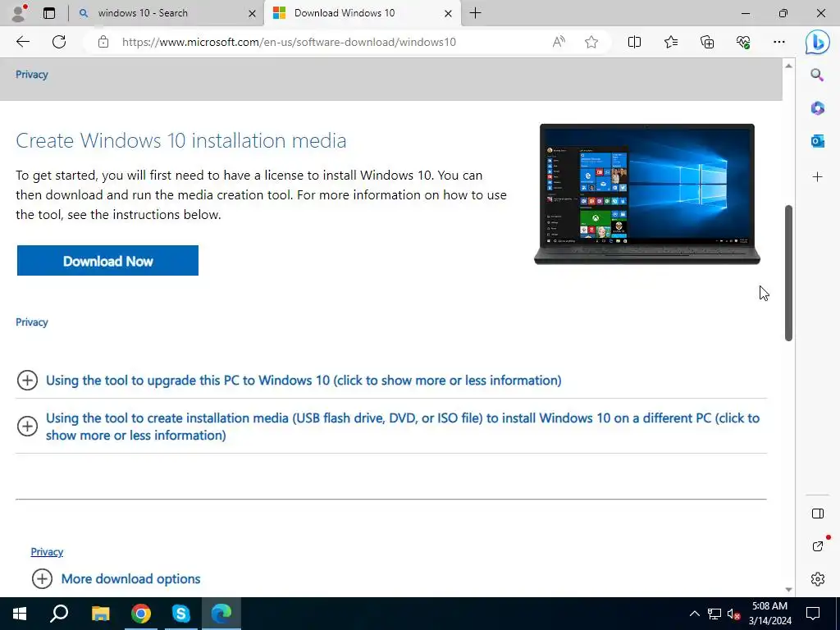The height and width of the screenshot is (630, 840).
Task: Expand upgrade this PC instructions
Action: pos(304,381)
